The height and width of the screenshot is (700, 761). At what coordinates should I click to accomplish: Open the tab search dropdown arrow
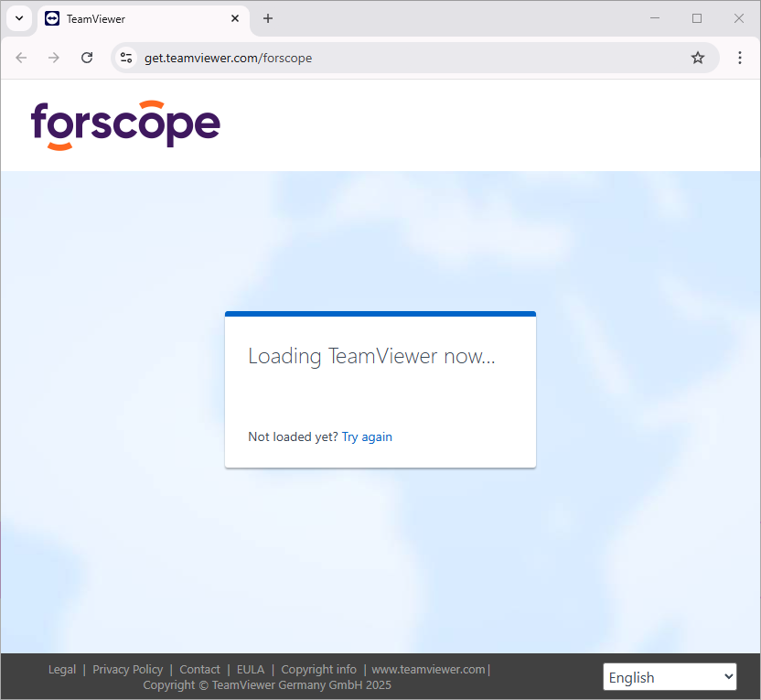point(19,18)
